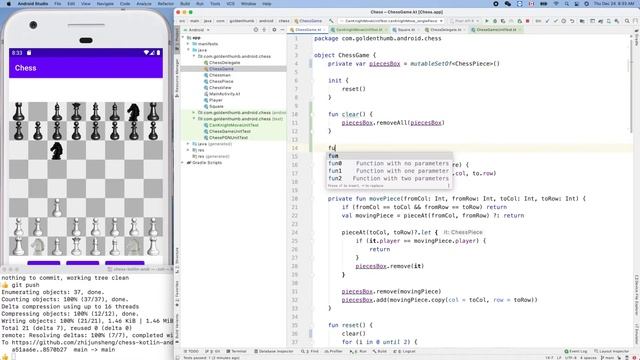Click the Wi-Fi icon in macOS menu bar
The width and height of the screenshot is (640, 360).
click(x=556, y=4)
